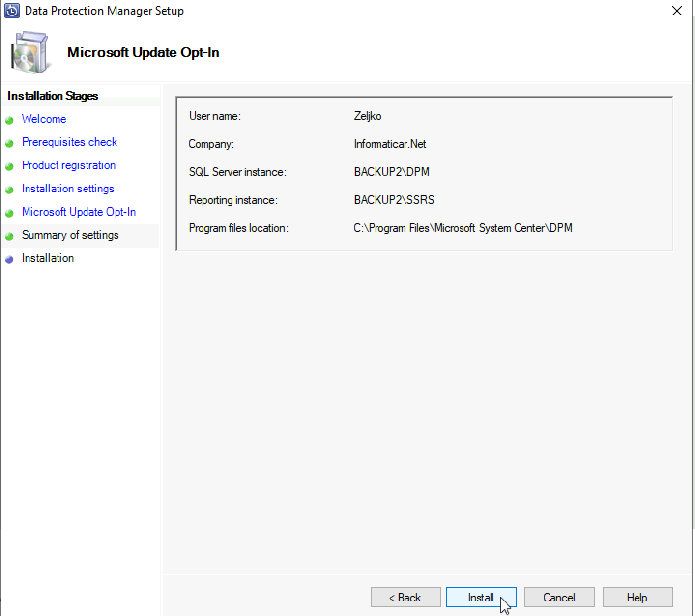Open the Installation settings stage

coord(68,189)
